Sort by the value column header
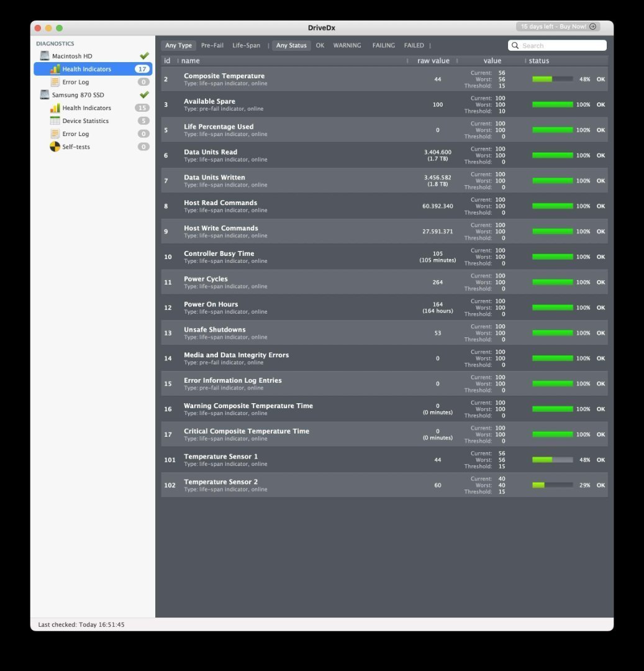Viewport: 644px width, 671px height. click(x=492, y=61)
